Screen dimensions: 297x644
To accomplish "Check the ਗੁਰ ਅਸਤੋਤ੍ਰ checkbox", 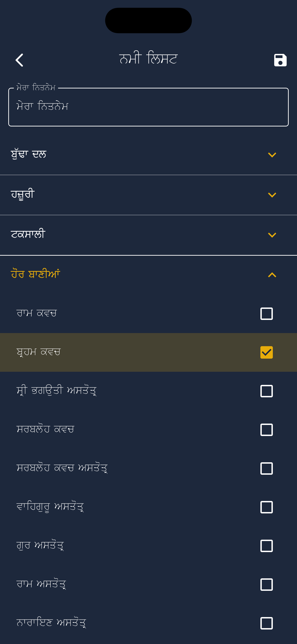I will pos(267,546).
